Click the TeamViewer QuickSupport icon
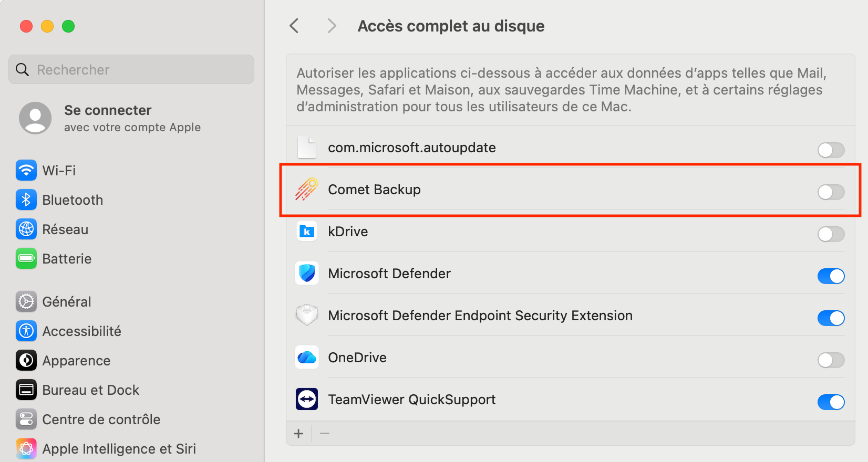 307,400
